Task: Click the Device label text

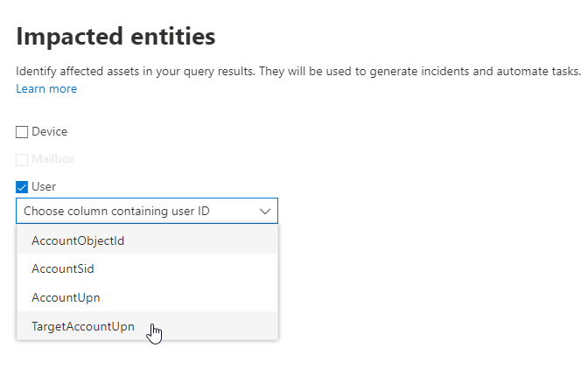Action: pos(50,132)
